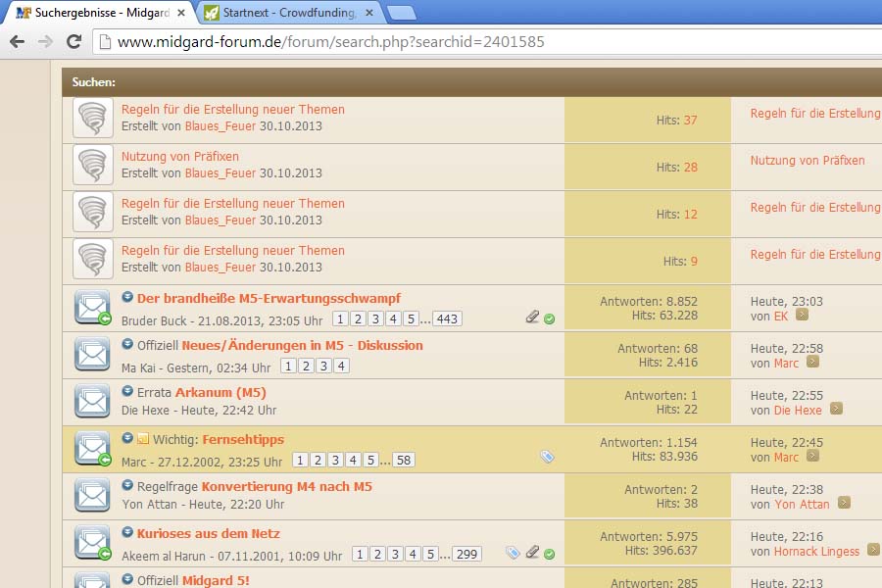
Task: Reload the page with the browser refresh button
Action: coord(73,42)
